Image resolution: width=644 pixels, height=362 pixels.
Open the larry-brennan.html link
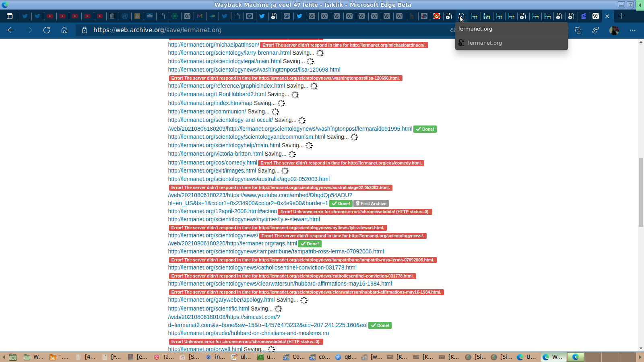click(229, 53)
